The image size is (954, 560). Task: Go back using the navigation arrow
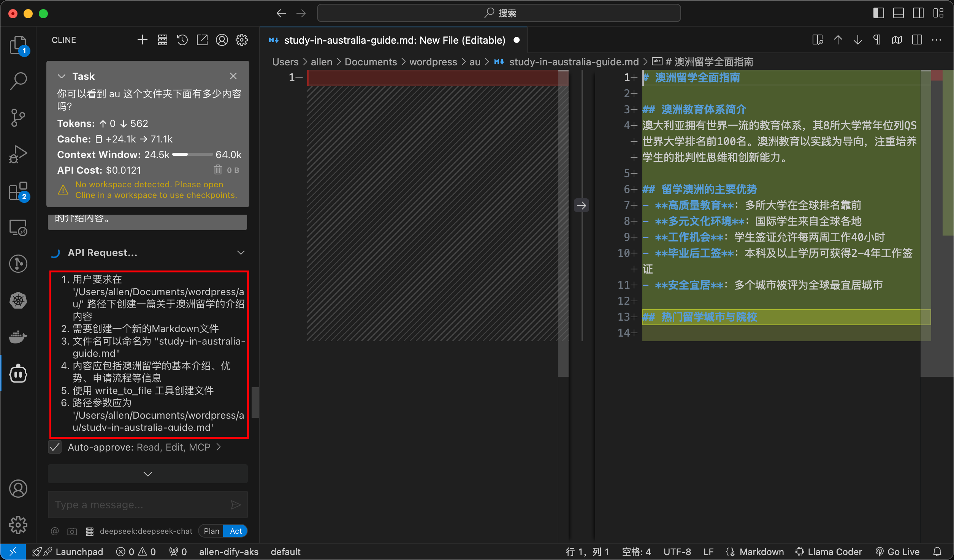(x=281, y=13)
